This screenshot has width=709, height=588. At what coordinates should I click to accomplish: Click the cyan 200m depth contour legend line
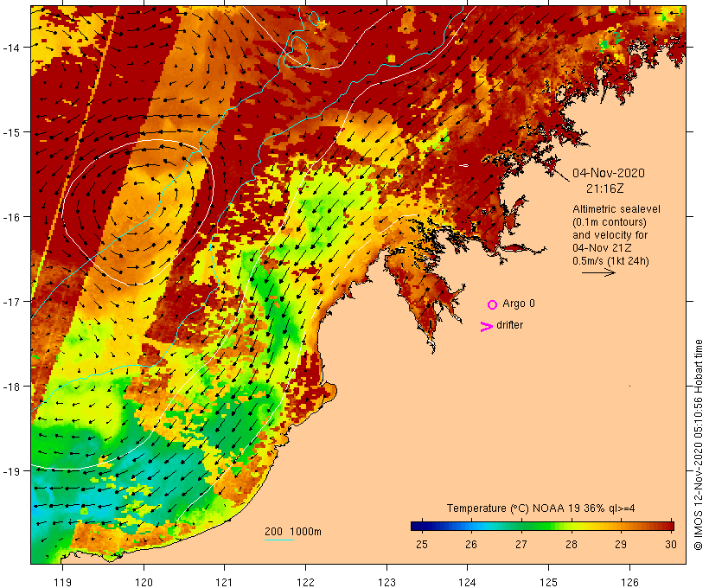click(x=279, y=540)
